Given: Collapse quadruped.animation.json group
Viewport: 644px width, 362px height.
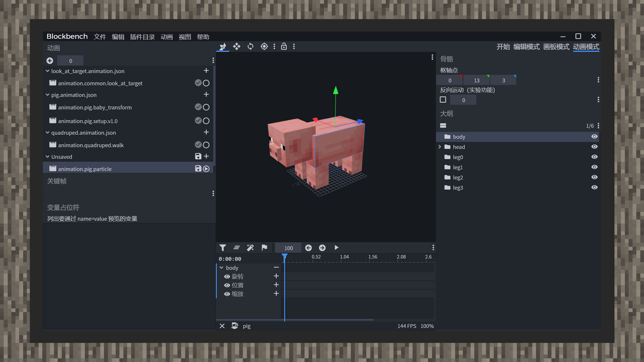Looking at the screenshot, I should click(48, 133).
